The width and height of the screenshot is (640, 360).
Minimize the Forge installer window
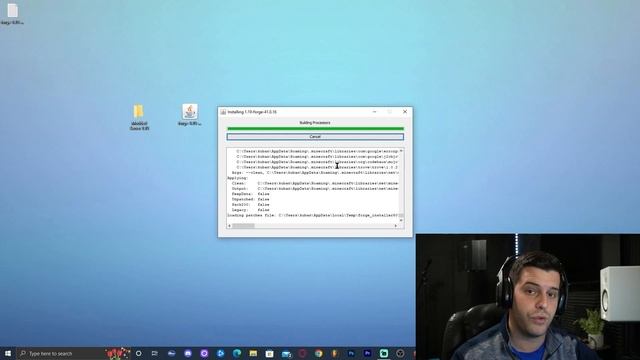(x=374, y=111)
